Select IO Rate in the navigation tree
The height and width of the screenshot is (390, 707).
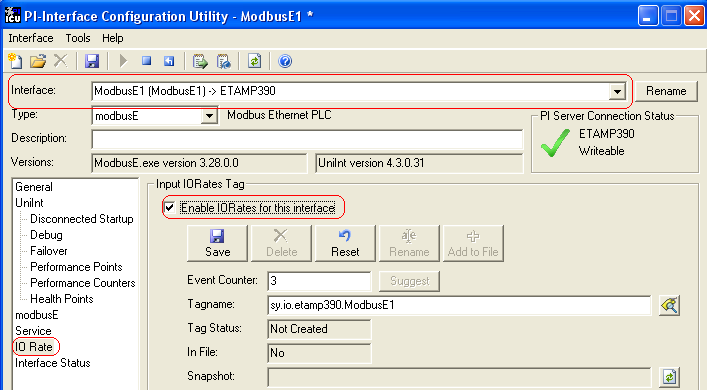tap(34, 347)
